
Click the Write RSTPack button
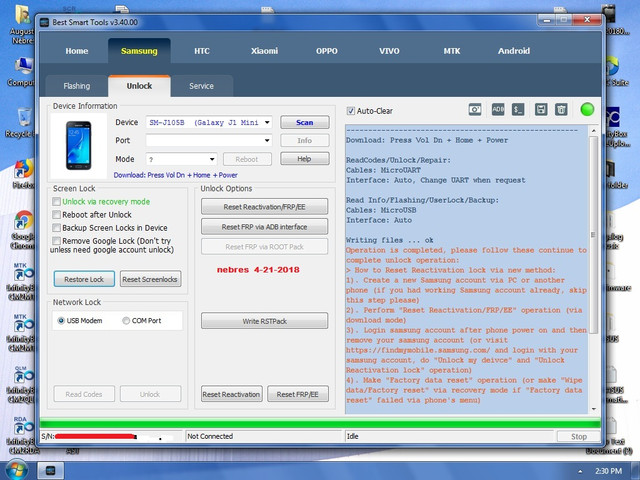click(264, 321)
